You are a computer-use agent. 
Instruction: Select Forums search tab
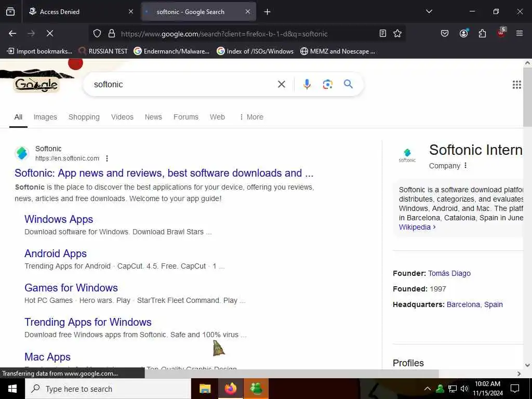click(x=186, y=117)
